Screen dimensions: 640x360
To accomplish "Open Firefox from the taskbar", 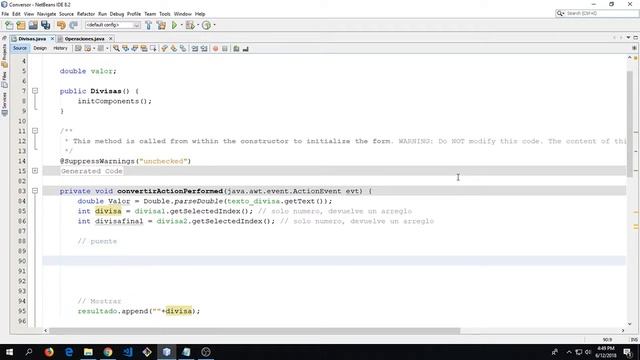I will pyautogui.click(x=49, y=352).
